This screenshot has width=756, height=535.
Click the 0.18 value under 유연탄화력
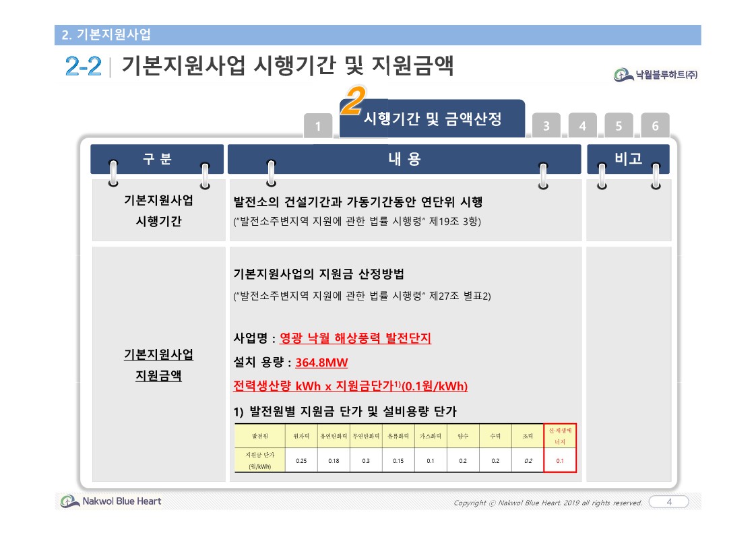click(334, 461)
